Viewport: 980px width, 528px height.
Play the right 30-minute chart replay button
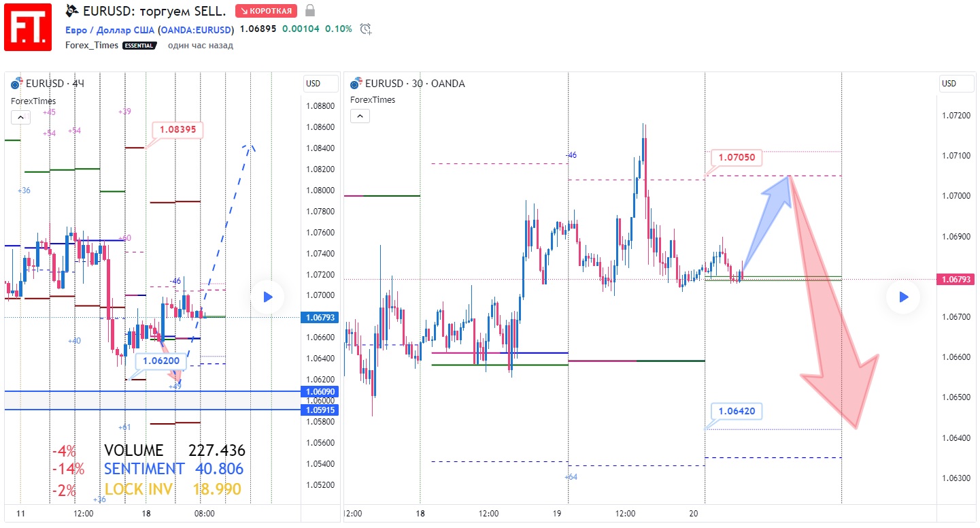pos(903,297)
